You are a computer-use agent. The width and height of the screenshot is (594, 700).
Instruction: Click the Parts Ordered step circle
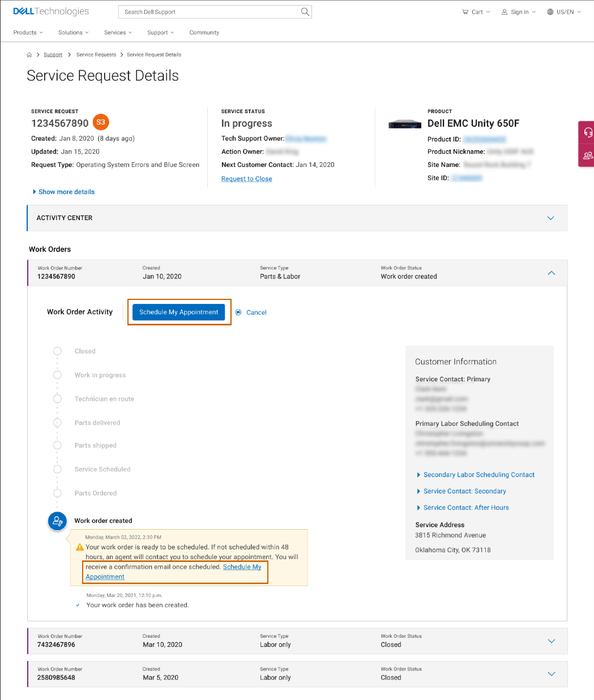pos(57,493)
